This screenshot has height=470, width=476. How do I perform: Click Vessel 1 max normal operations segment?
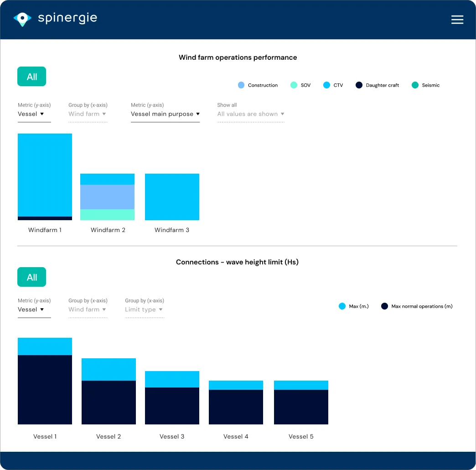click(45, 390)
